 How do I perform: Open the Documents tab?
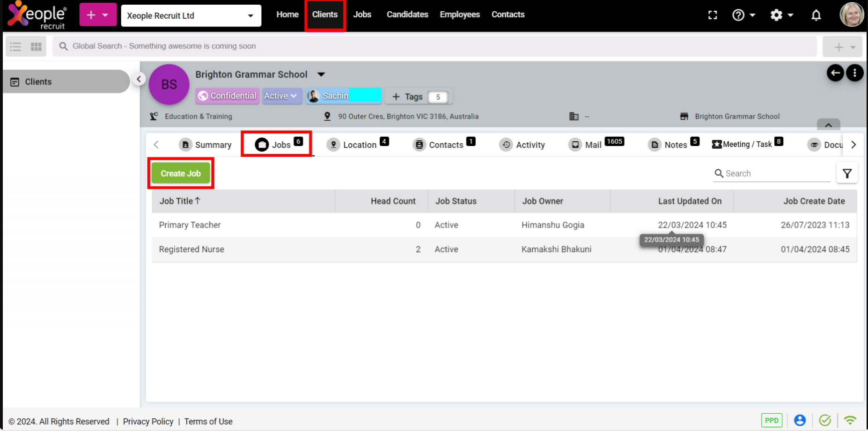[x=825, y=145]
